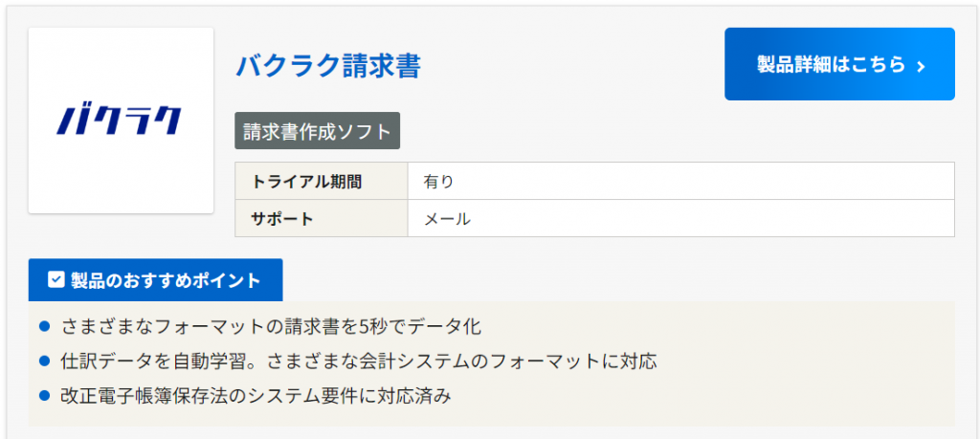Open the 製品のおすすめポイント tab
Image resolution: width=980 pixels, height=439 pixels.
[x=155, y=280]
